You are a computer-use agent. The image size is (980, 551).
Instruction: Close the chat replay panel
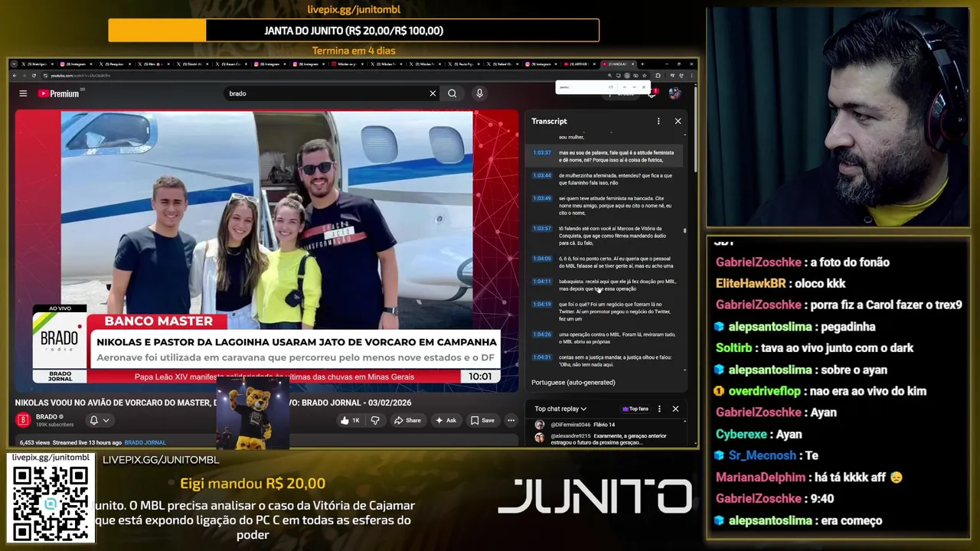[675, 409]
